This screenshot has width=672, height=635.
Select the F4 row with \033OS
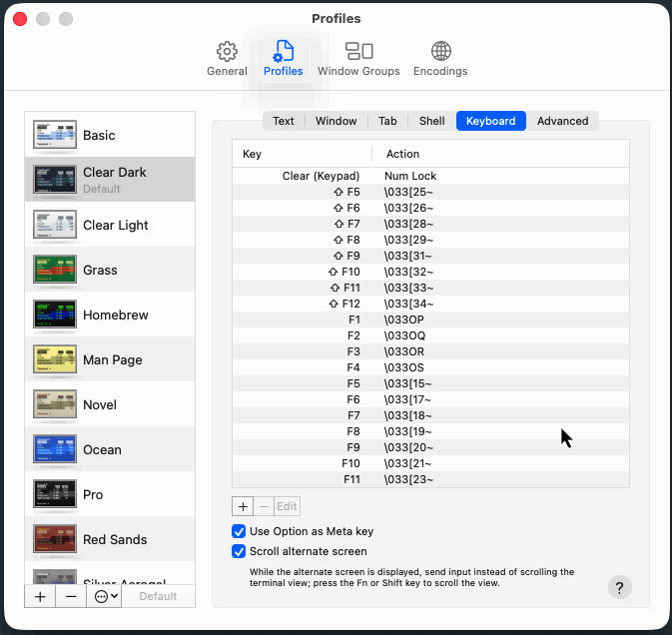point(430,367)
